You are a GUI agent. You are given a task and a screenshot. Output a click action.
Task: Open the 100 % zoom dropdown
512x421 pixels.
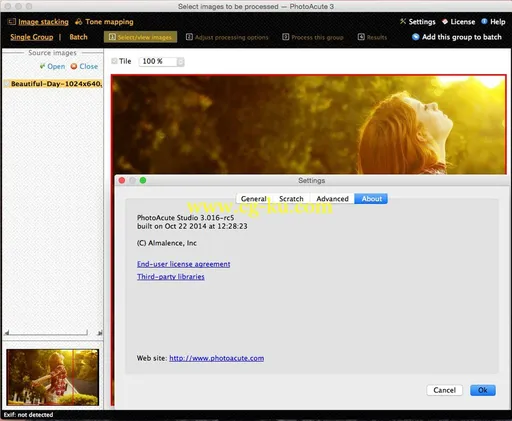coord(161,61)
